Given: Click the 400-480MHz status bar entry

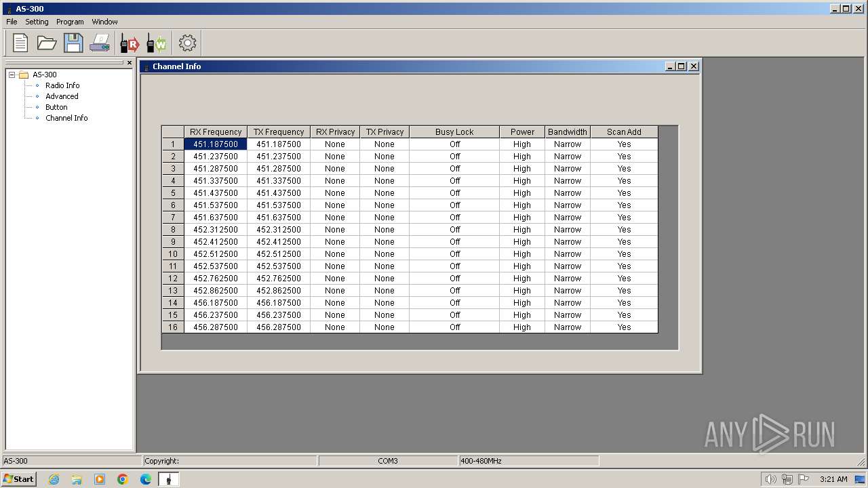Looking at the screenshot, I should [x=529, y=461].
